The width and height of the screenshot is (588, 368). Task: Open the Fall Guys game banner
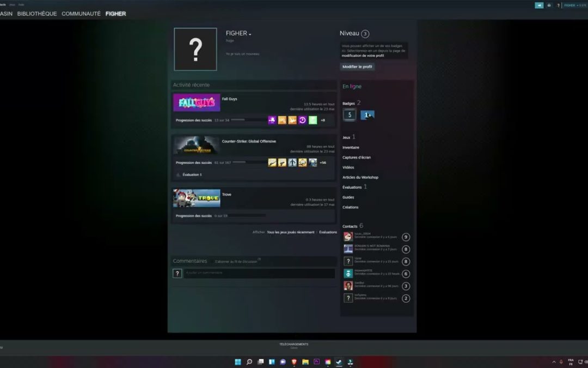[197, 102]
